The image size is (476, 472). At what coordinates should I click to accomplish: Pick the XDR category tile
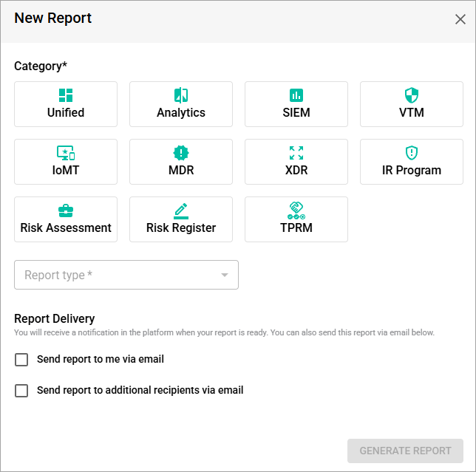[296, 162]
